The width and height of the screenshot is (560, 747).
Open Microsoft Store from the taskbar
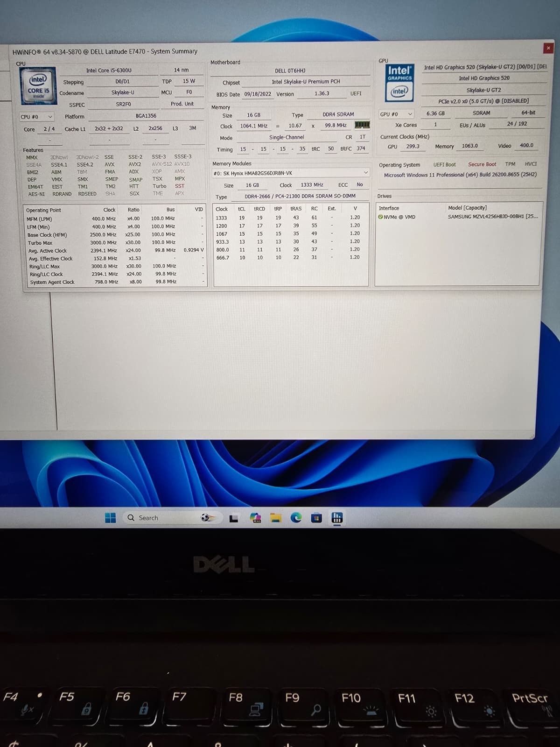coord(316,518)
